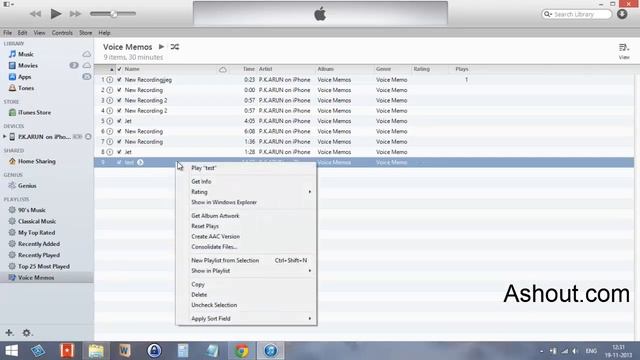The width and height of the screenshot is (640, 360).
Task: Click the fast-forward next track button
Action: click(x=75, y=14)
